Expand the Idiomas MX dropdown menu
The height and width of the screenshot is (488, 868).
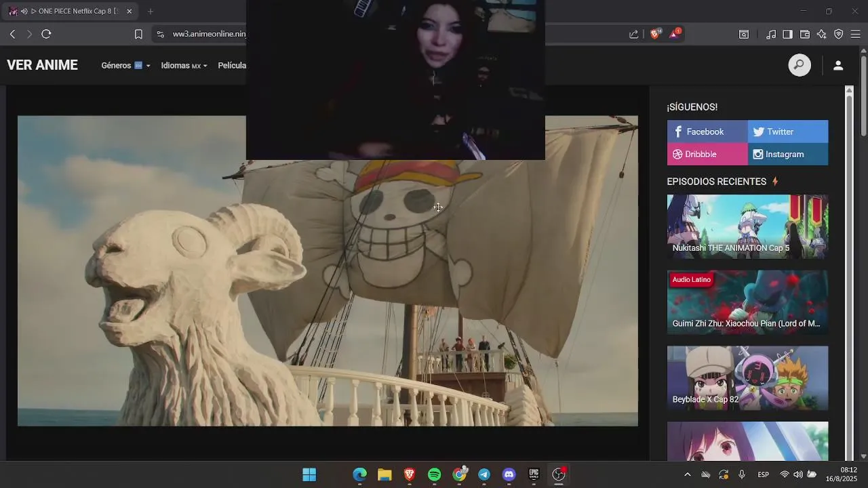coord(184,66)
